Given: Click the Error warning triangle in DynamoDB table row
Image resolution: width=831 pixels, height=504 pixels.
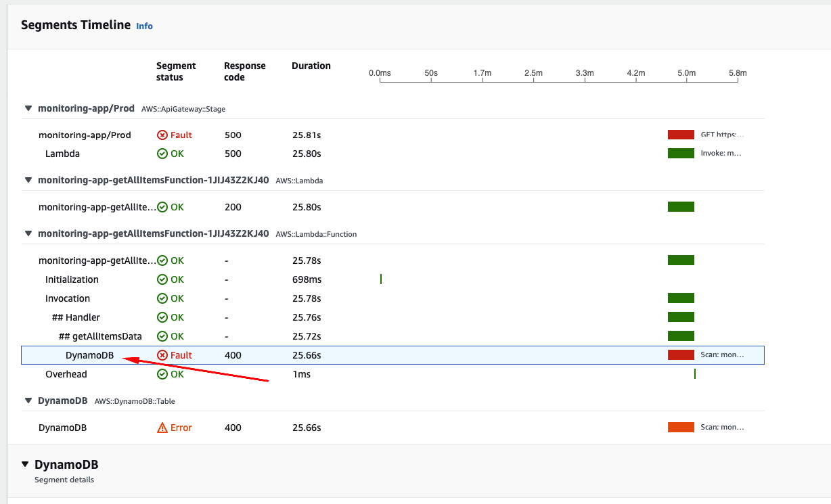Looking at the screenshot, I should pos(162,428).
